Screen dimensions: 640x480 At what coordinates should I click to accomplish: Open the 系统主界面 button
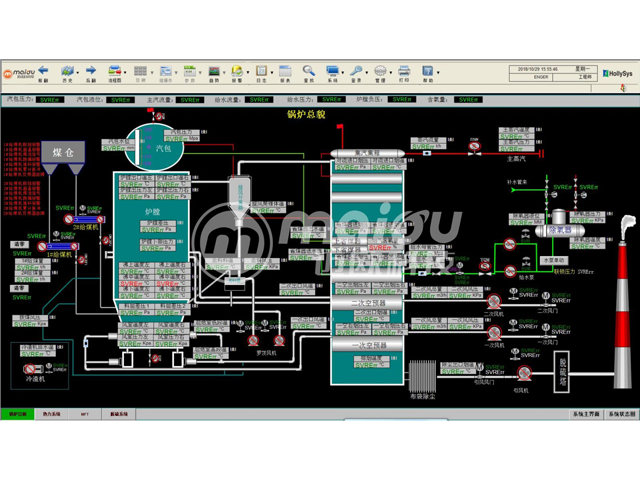point(586,414)
